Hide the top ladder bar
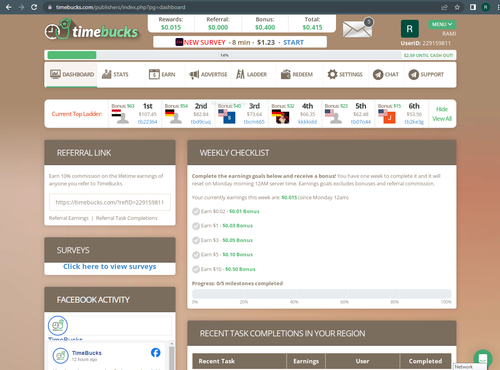Image resolution: width=500 pixels, height=370 pixels. [x=442, y=109]
